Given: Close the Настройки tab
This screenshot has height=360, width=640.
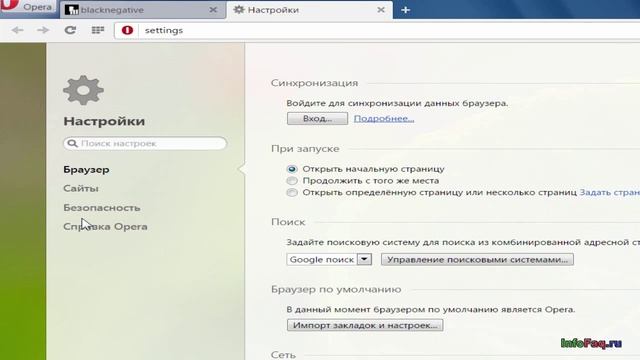Looking at the screenshot, I should point(381,10).
